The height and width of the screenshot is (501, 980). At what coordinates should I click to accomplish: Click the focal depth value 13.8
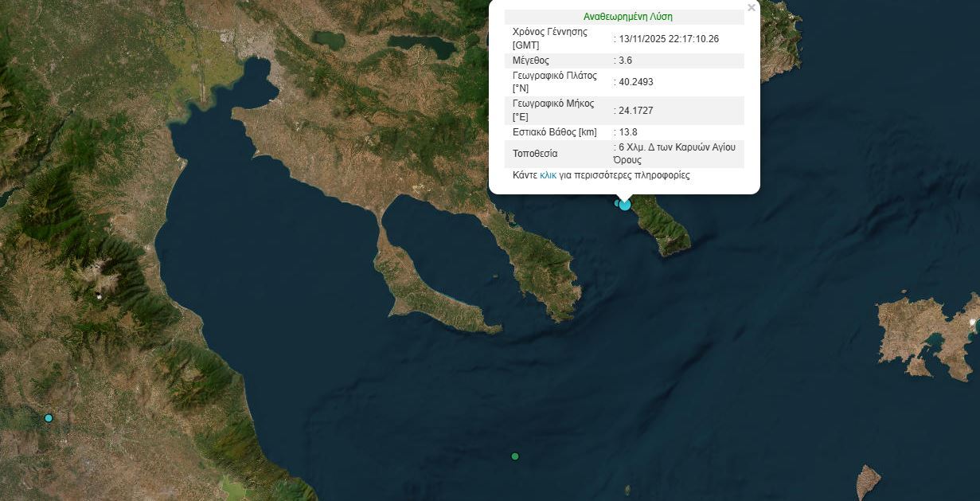point(627,132)
